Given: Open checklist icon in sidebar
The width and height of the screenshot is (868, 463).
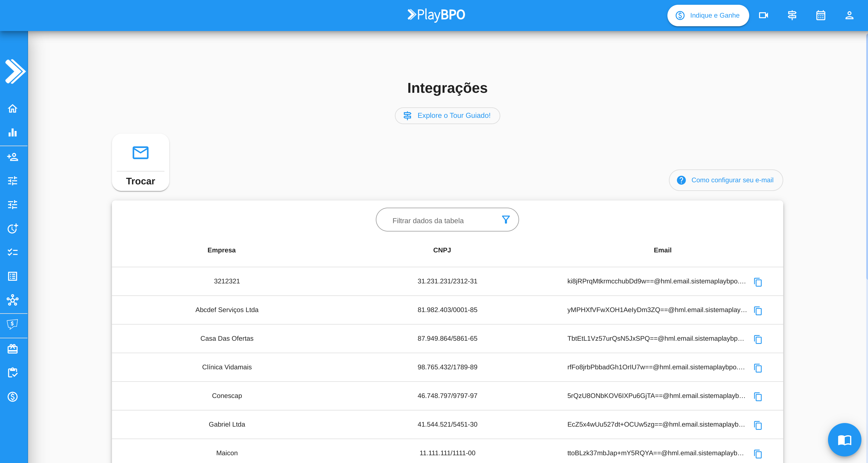Looking at the screenshot, I should click(13, 252).
